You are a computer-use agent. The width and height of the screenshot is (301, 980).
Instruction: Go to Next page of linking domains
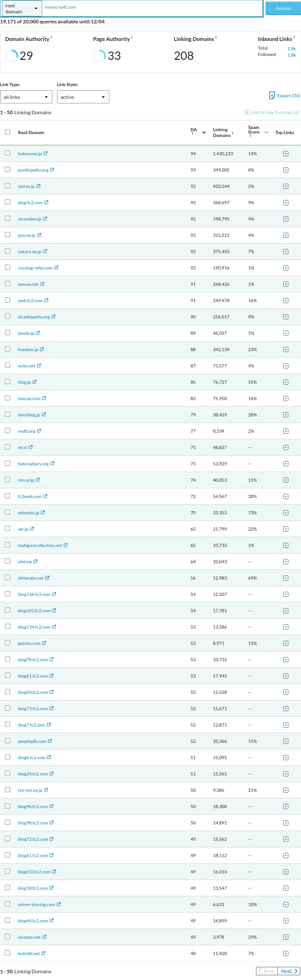[x=289, y=971]
